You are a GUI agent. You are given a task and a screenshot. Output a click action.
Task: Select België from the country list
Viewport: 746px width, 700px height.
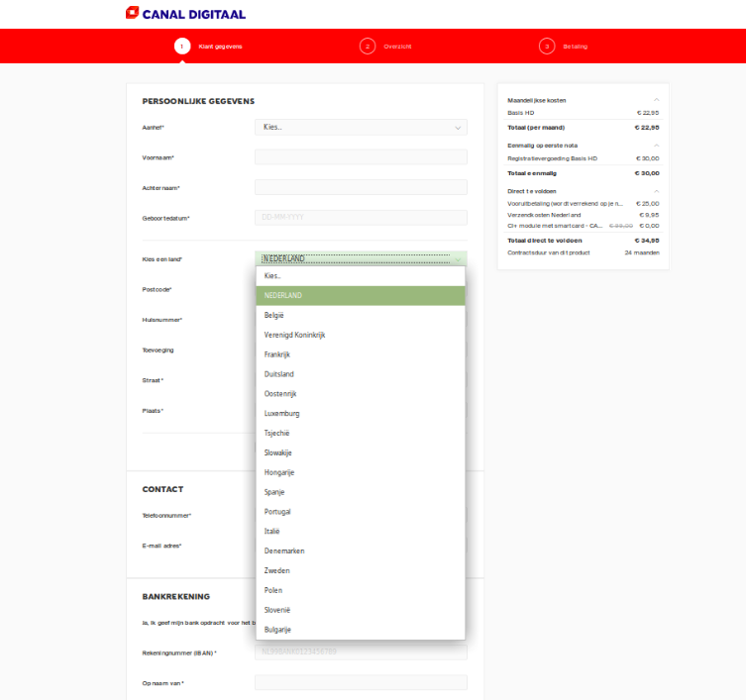coord(274,315)
